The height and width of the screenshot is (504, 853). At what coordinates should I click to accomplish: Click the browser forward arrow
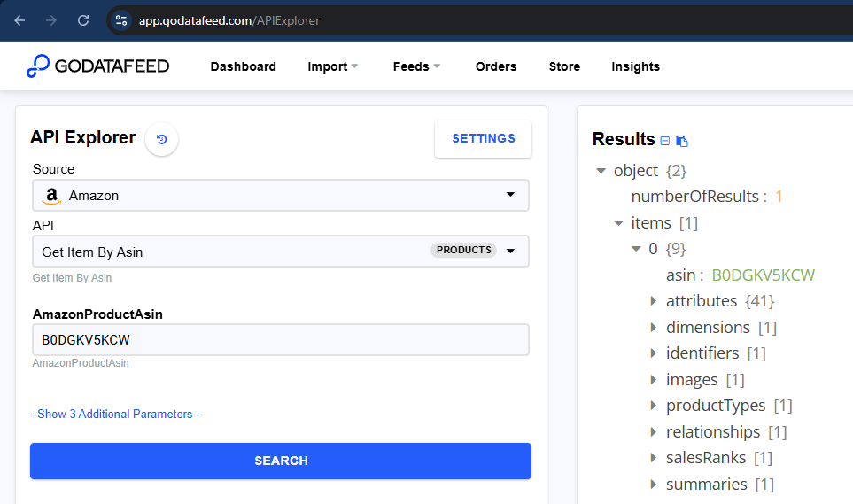(51, 20)
